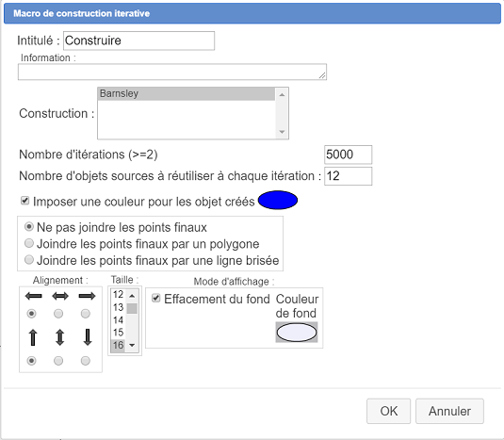
Task: Toggle Imposer une couleur checkbox
Action: coord(24,201)
